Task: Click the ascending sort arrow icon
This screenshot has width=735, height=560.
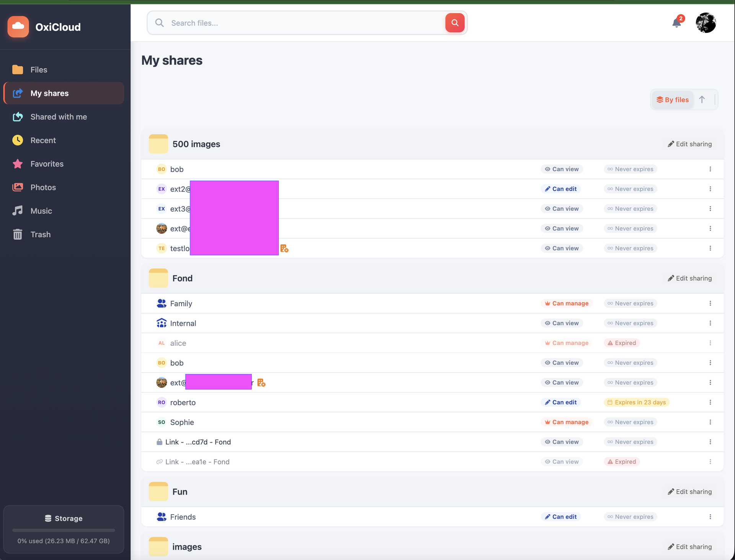Action: (x=702, y=99)
